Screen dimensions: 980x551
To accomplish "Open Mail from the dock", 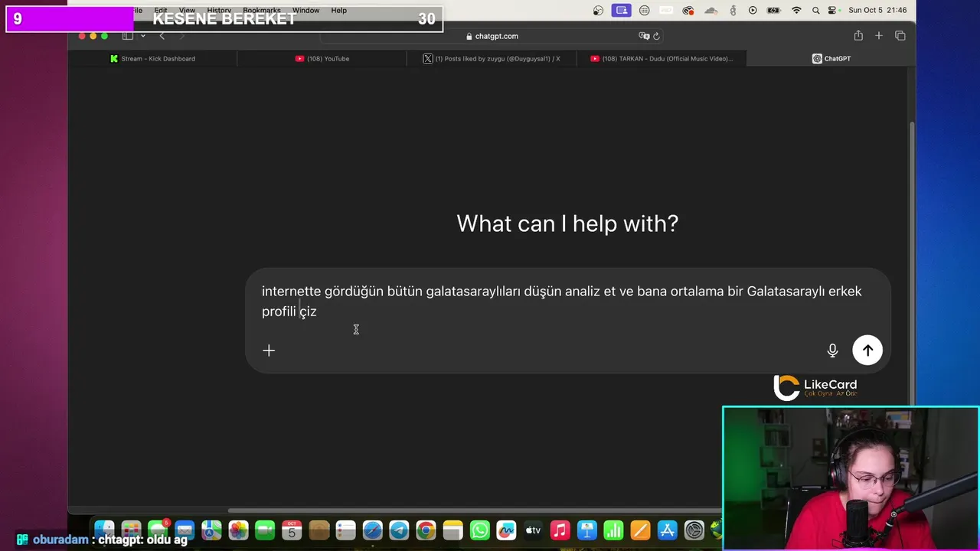I will point(185,530).
